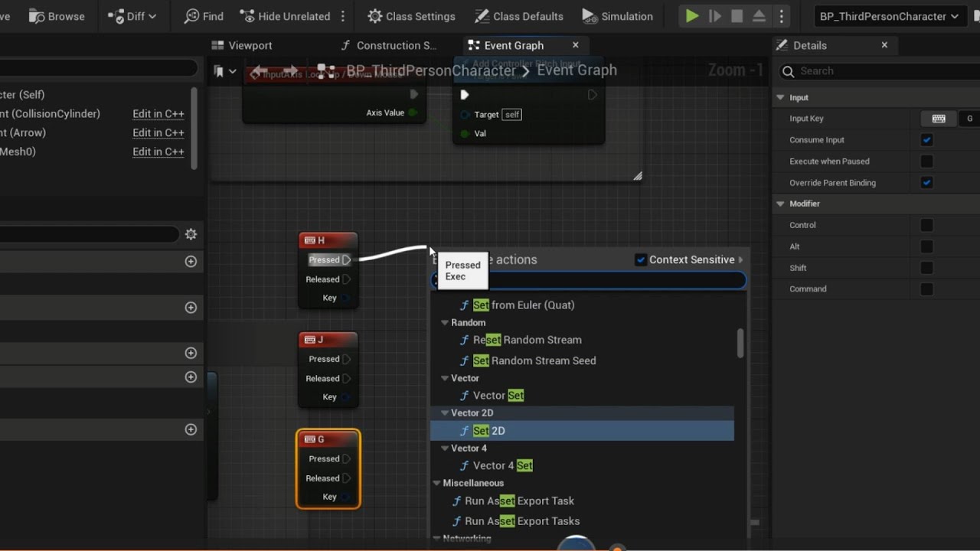This screenshot has height=551, width=980.
Task: Toggle Consume Input checkbox
Action: pyautogui.click(x=927, y=140)
